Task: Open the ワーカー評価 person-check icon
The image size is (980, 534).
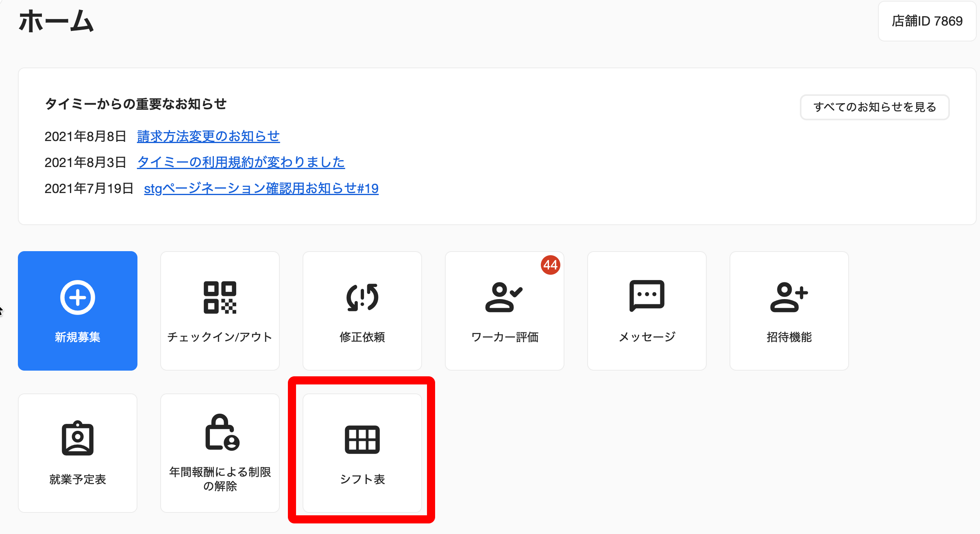Action: [x=504, y=297]
